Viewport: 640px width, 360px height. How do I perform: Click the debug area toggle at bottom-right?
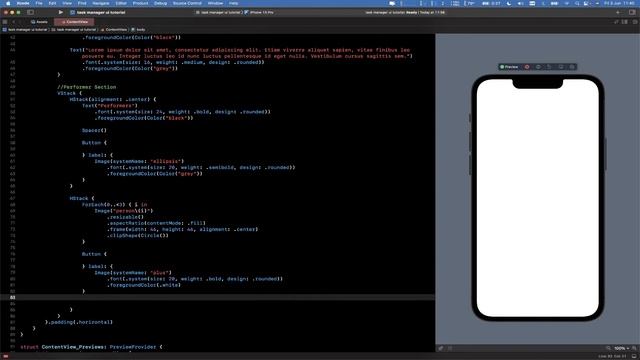tap(634, 356)
